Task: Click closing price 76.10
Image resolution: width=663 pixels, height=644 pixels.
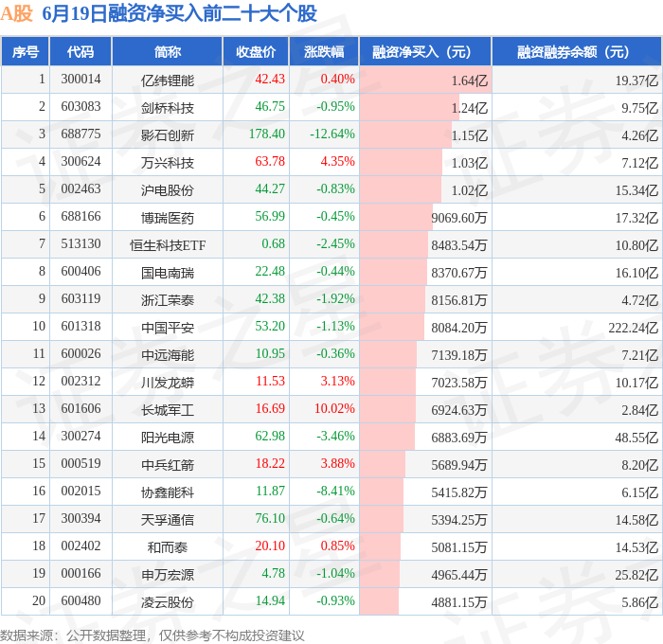Action: 270,518
